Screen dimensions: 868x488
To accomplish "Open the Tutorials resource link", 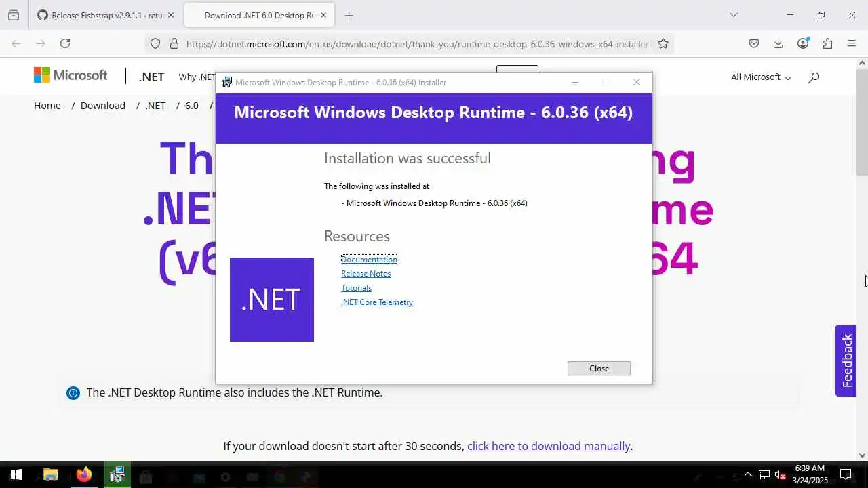I will coord(356,287).
